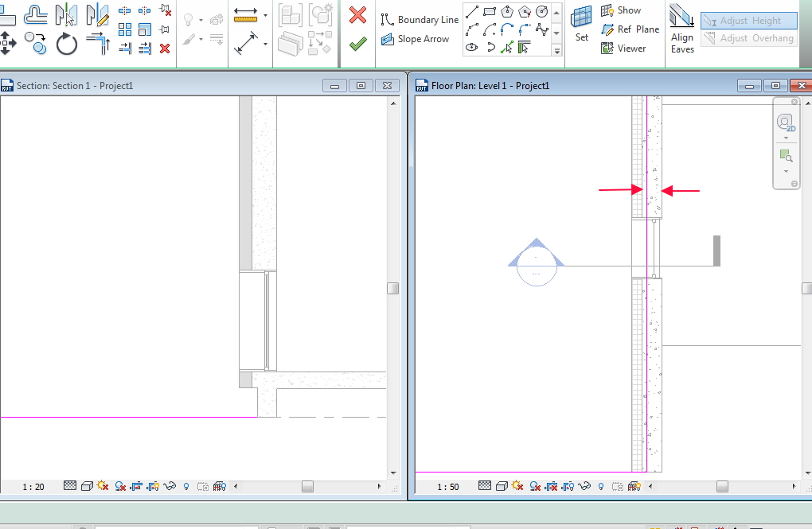Open Visual Style menu in Section 1 view bar
812x529 pixels.
[87, 486]
